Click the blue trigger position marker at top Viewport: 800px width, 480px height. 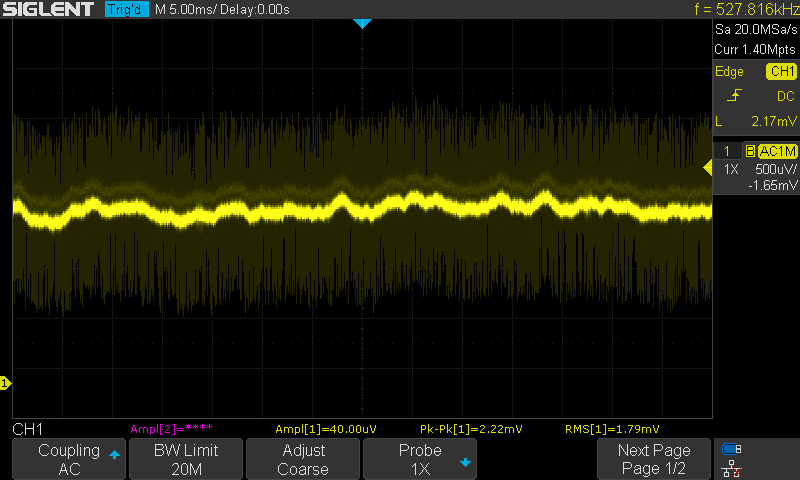point(363,23)
